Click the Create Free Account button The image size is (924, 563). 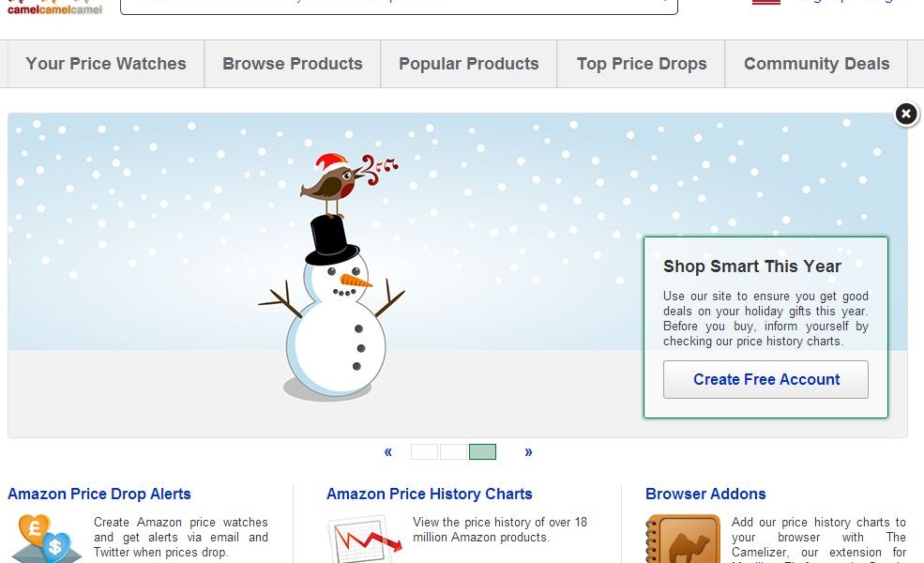(x=765, y=380)
